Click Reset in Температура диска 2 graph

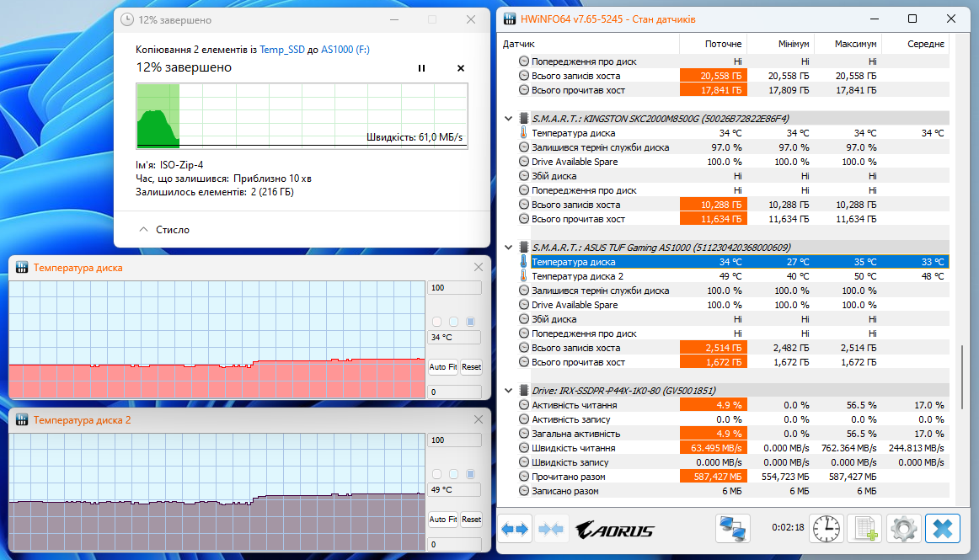pyautogui.click(x=472, y=519)
